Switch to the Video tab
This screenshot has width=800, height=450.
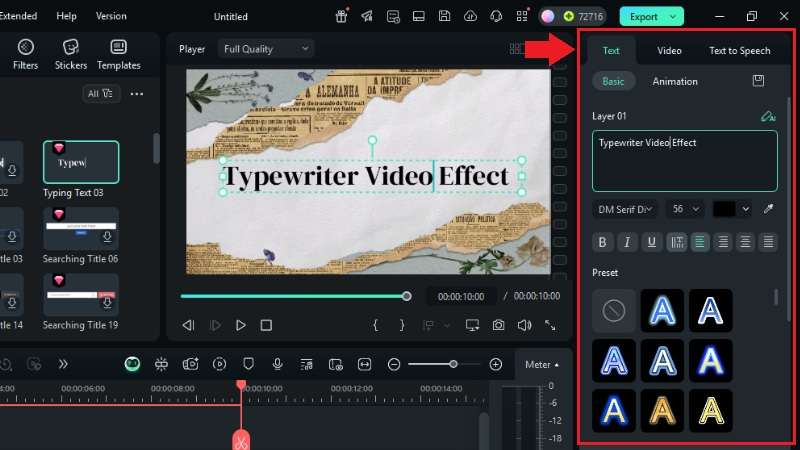[x=669, y=51]
